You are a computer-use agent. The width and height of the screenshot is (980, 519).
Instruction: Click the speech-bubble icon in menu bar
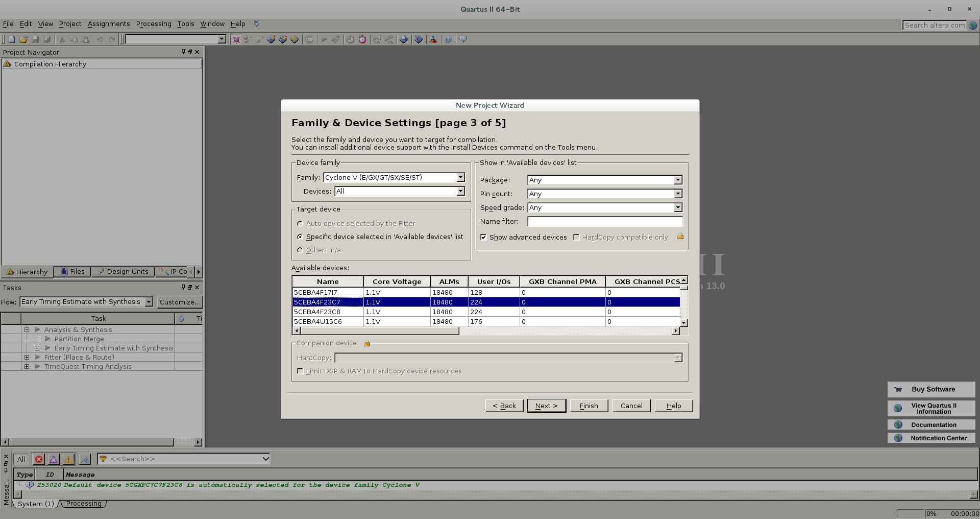point(256,23)
